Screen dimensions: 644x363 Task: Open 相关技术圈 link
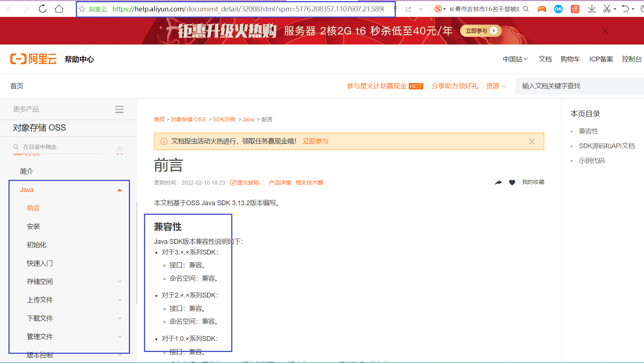point(309,183)
